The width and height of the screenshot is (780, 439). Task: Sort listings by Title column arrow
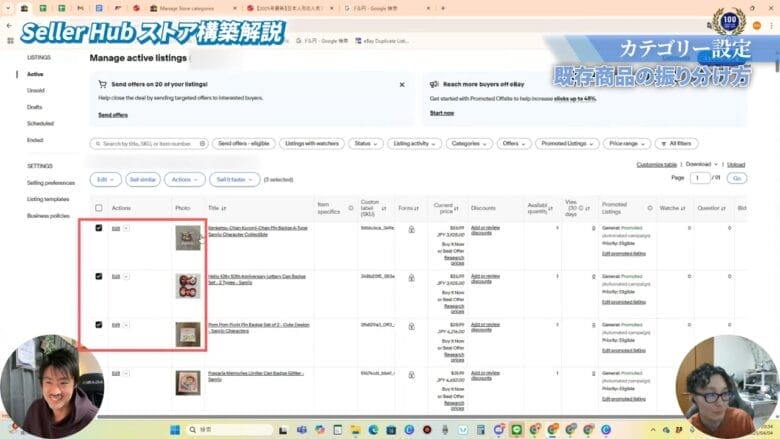click(224, 208)
